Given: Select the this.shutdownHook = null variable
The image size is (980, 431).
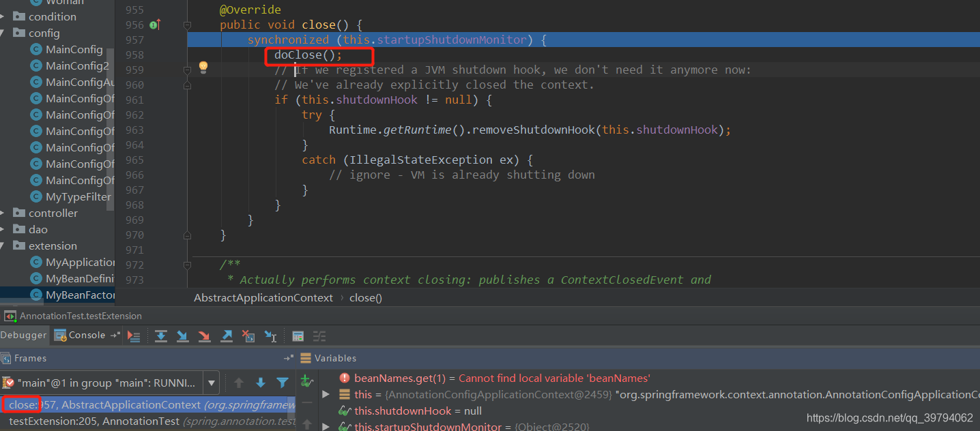Looking at the screenshot, I should (418, 411).
